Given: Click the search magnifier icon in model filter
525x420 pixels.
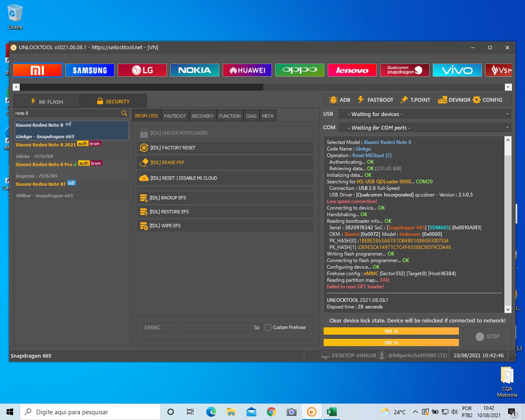Looking at the screenshot, I should [x=124, y=113].
